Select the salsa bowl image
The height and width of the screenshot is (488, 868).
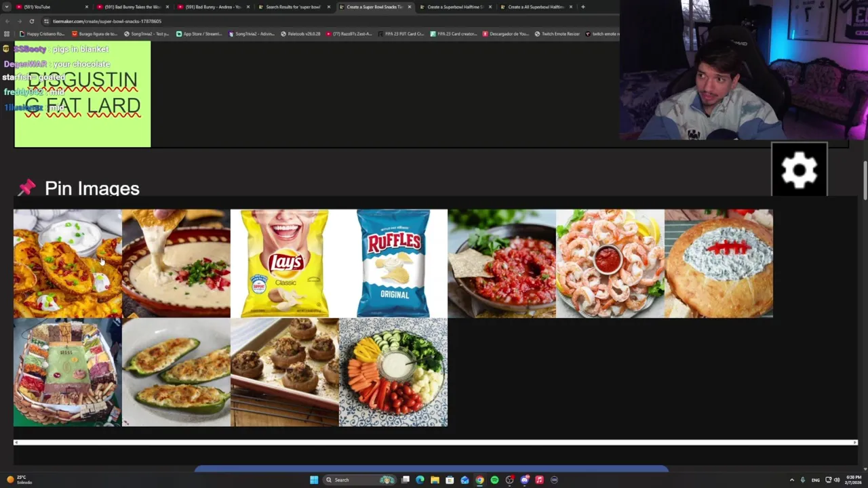click(502, 264)
